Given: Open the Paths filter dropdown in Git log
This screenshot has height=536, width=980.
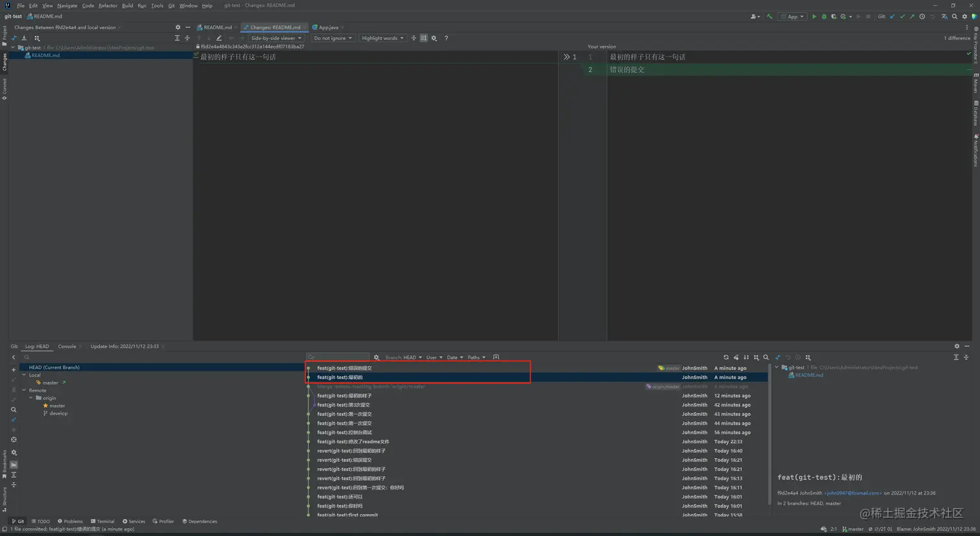Looking at the screenshot, I should [476, 357].
